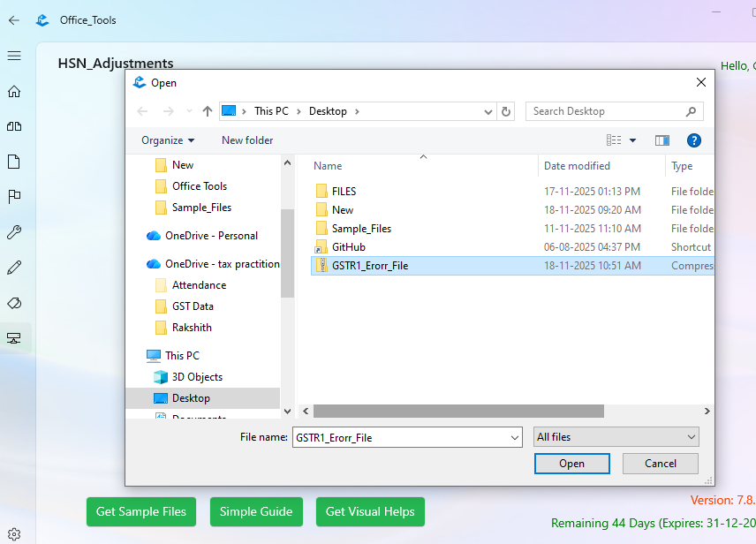Open the pencil edit icon in sidebar
The height and width of the screenshot is (544, 756).
(13, 268)
